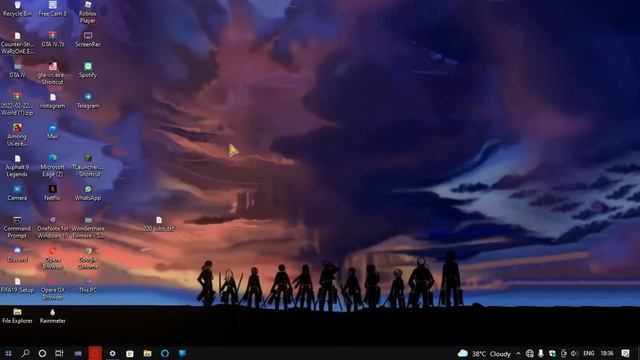Switch the ENG input language indicator
Viewport: 640px width, 360px height.
pyautogui.click(x=589, y=353)
